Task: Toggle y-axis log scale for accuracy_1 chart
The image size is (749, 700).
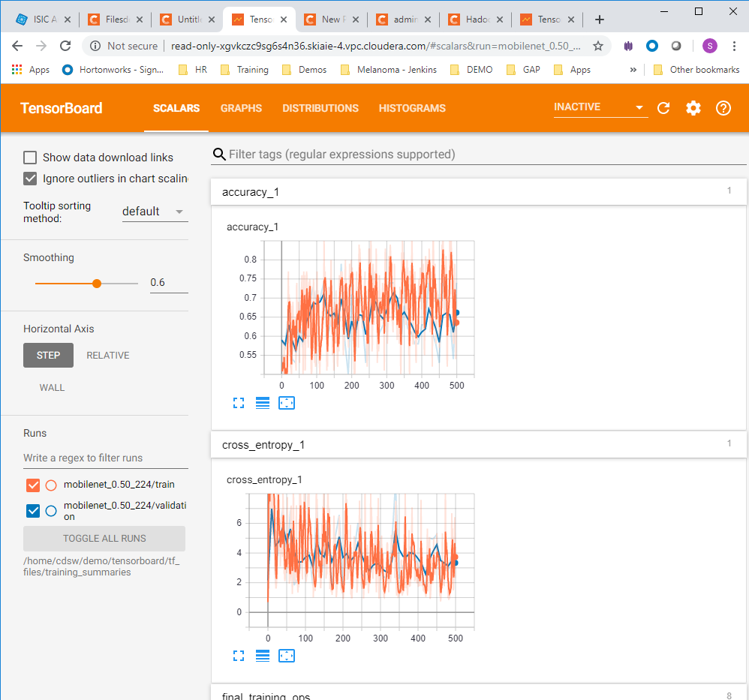Action: [x=262, y=403]
